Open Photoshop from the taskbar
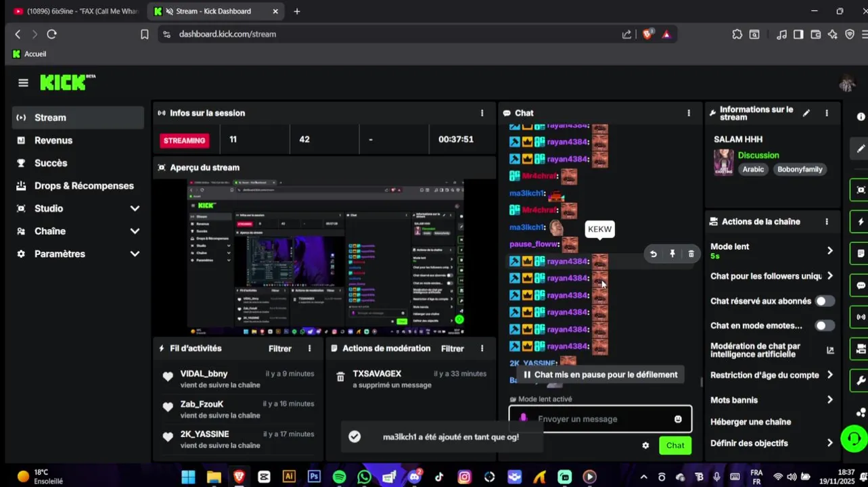 pos(314,477)
